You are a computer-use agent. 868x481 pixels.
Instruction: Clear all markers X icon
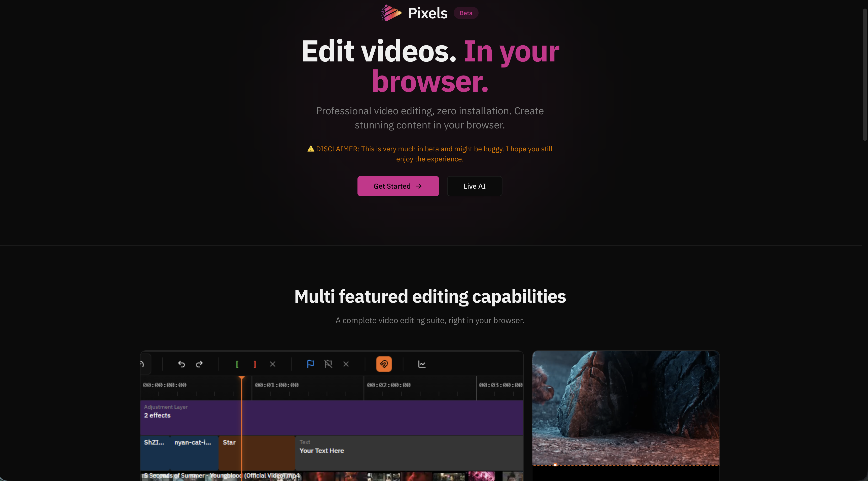coord(346,364)
